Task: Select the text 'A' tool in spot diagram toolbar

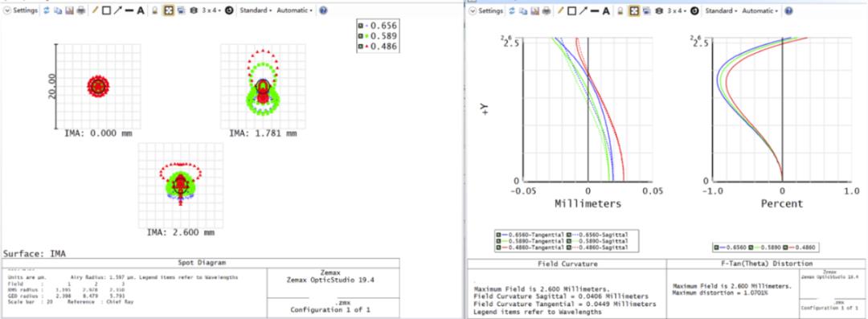Action: [x=141, y=10]
